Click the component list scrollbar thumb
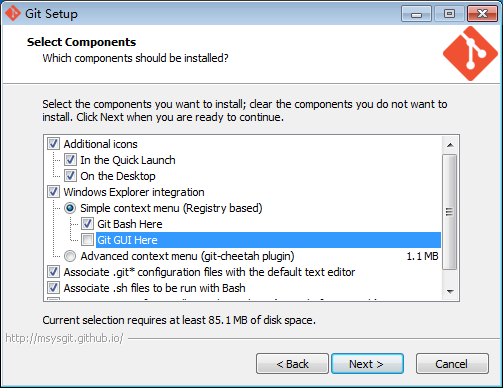Image resolution: width=503 pixels, height=388 pixels. [450, 212]
